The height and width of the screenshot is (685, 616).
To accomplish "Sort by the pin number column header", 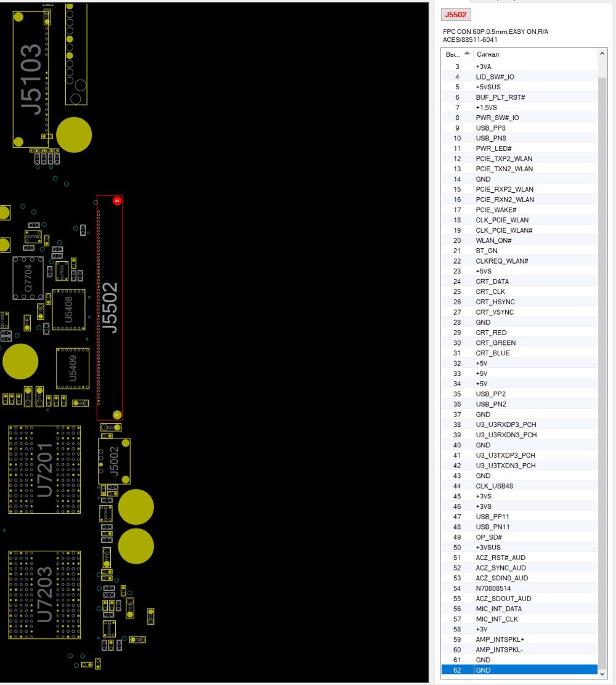I will click(457, 54).
